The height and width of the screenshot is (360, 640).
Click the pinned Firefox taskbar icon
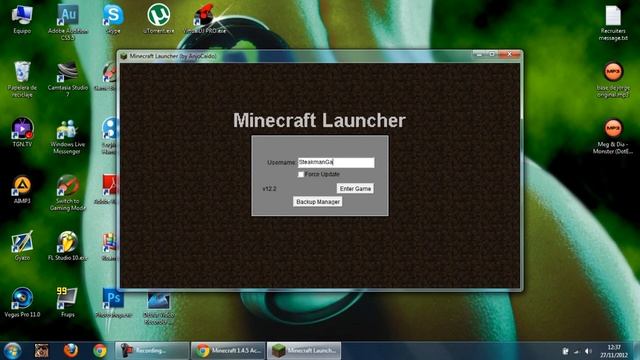click(x=71, y=351)
